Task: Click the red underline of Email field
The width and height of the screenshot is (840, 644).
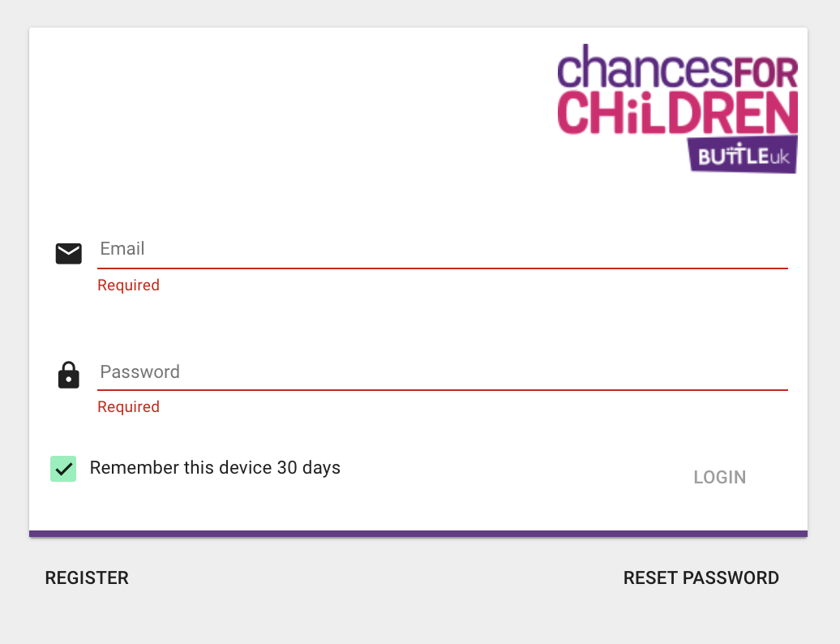Action: point(442,268)
